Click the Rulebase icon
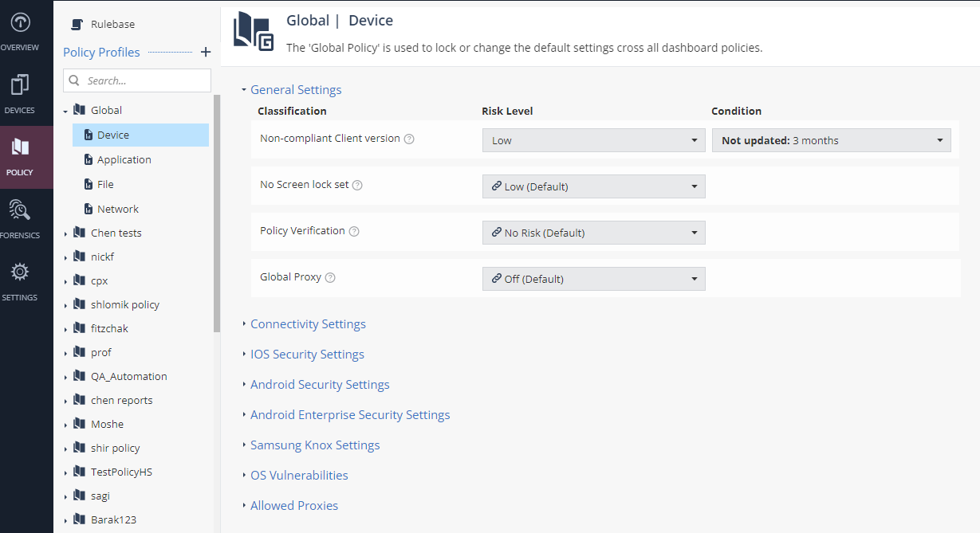980x533 pixels. coord(77,24)
